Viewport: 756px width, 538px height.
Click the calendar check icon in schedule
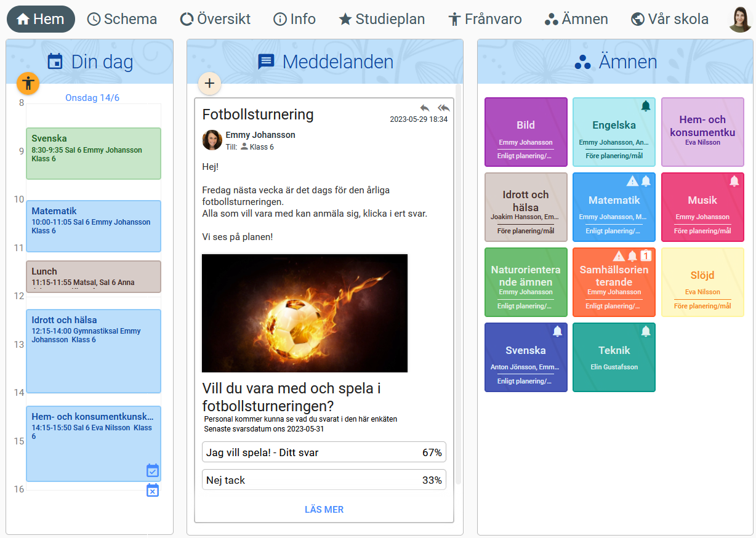tap(153, 471)
